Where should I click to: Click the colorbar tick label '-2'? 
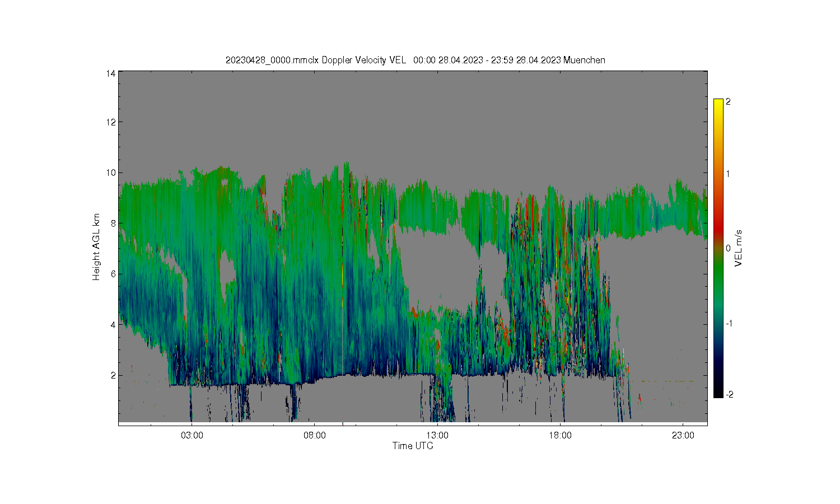click(x=729, y=395)
